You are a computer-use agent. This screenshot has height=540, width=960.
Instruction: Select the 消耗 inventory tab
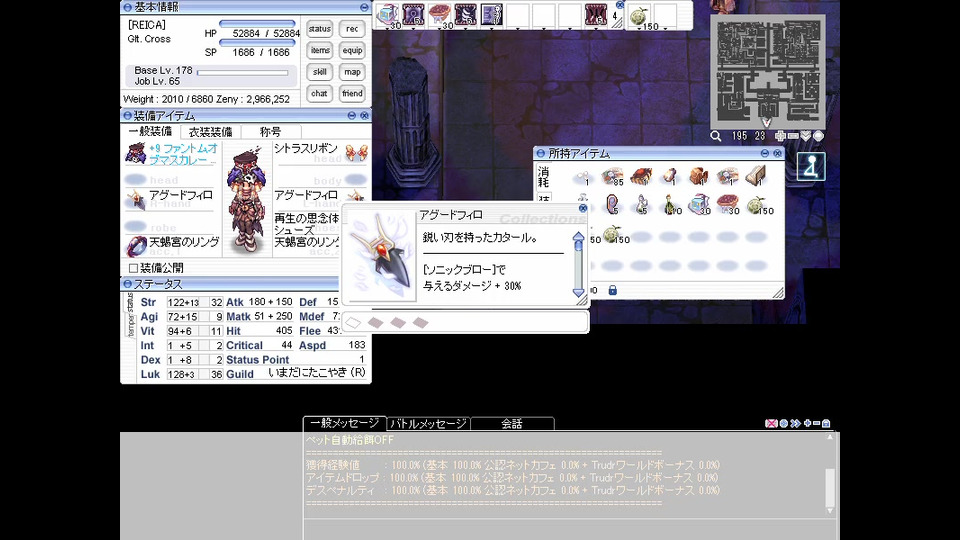pyautogui.click(x=544, y=177)
